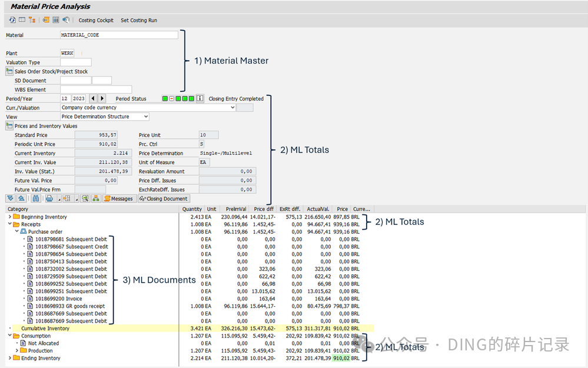This screenshot has height=368, width=588.
Task: Click the Material input field
Action: click(x=119, y=35)
